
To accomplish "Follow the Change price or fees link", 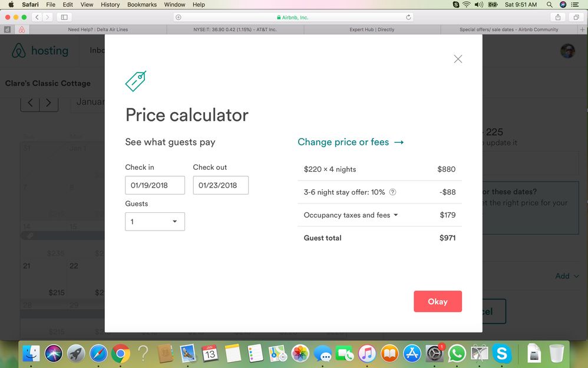I will (351, 142).
